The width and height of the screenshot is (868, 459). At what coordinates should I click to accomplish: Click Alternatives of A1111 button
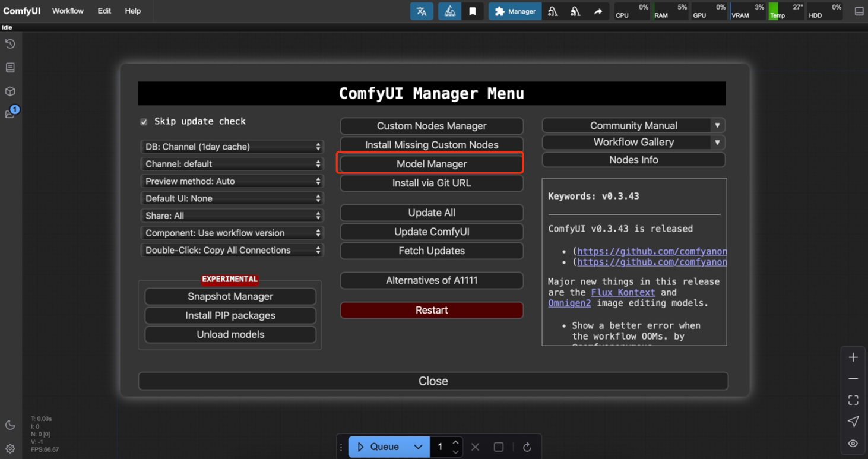[432, 280]
